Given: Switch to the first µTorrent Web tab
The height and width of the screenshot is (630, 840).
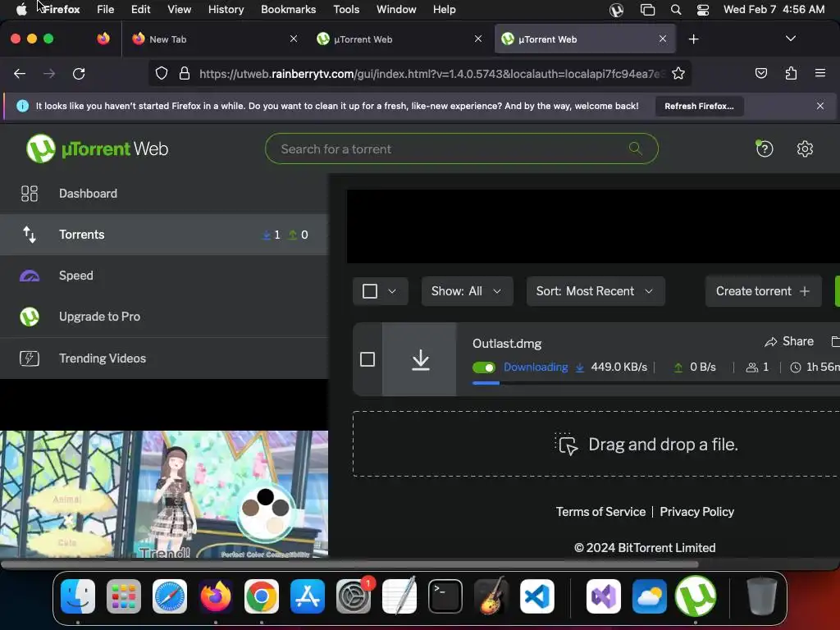Looking at the screenshot, I should (399, 39).
